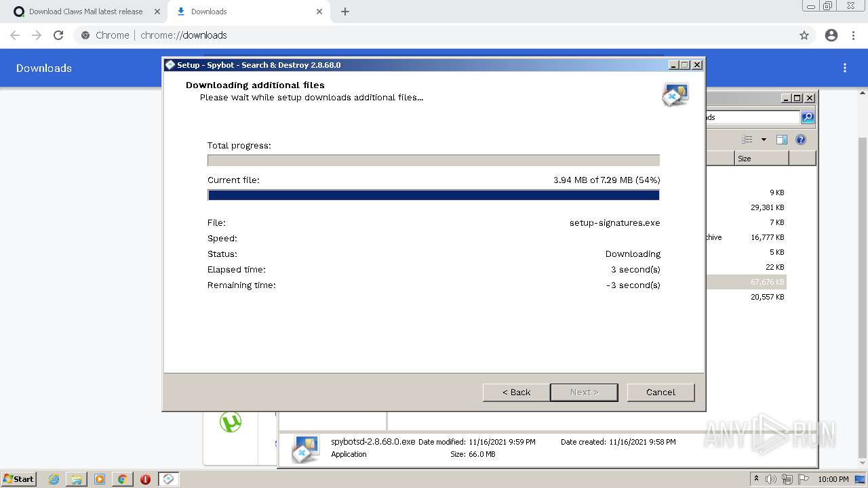Image resolution: width=868 pixels, height=488 pixels.
Task: Click the Downloads page title
Action: [44, 68]
